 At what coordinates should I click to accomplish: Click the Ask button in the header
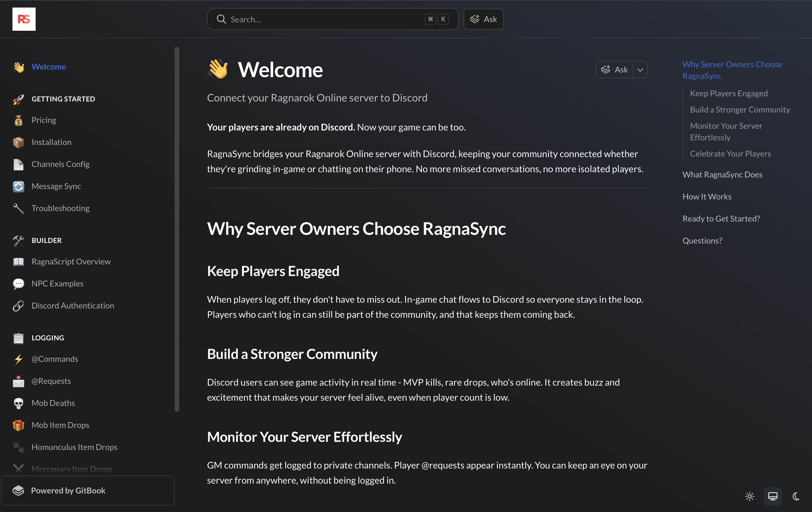coord(483,19)
